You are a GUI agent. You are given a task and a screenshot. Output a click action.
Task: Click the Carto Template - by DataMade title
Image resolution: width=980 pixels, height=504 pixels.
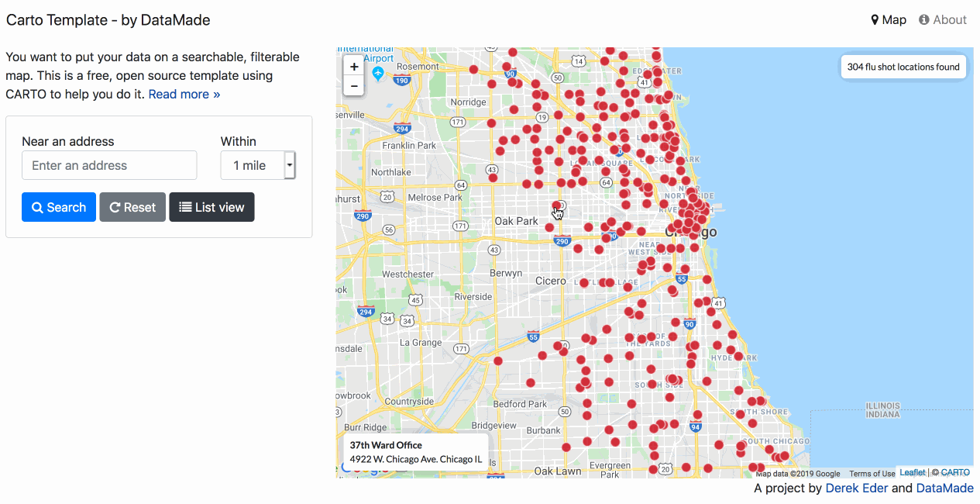pos(108,20)
